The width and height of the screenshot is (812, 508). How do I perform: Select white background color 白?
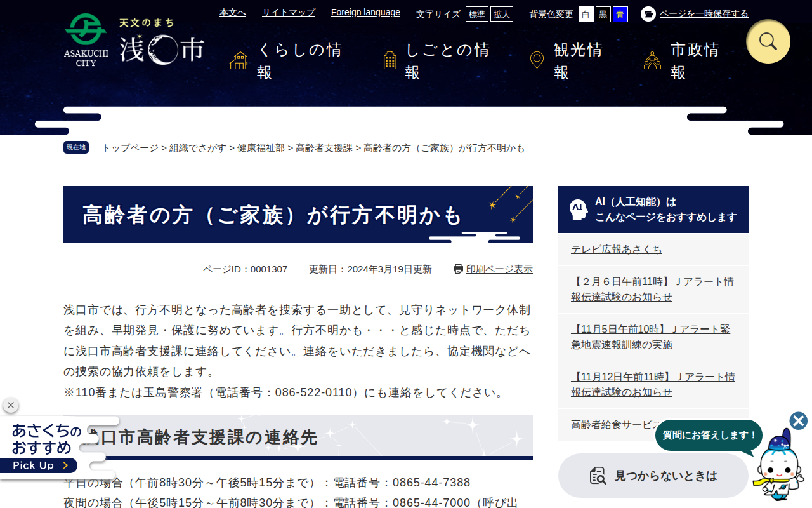[586, 14]
